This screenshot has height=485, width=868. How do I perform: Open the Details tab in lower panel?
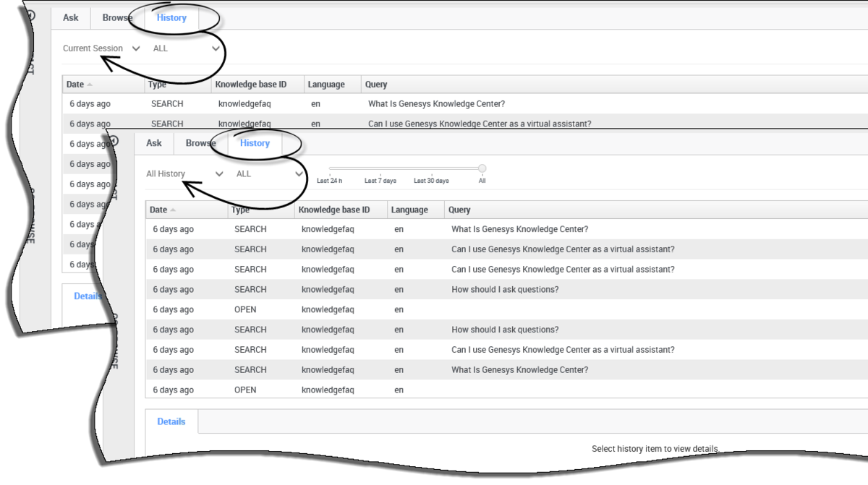click(x=171, y=421)
